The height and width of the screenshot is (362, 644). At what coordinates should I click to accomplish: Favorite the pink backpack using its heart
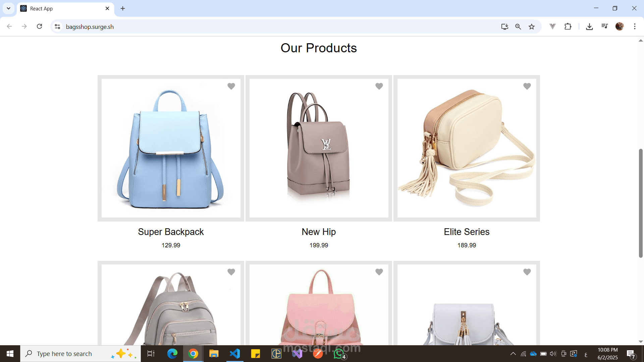coord(379,272)
